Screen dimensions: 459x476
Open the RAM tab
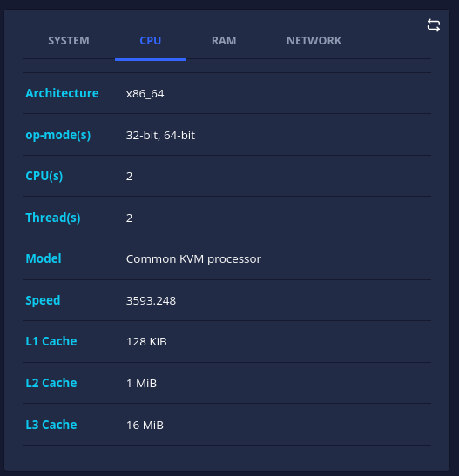point(224,41)
